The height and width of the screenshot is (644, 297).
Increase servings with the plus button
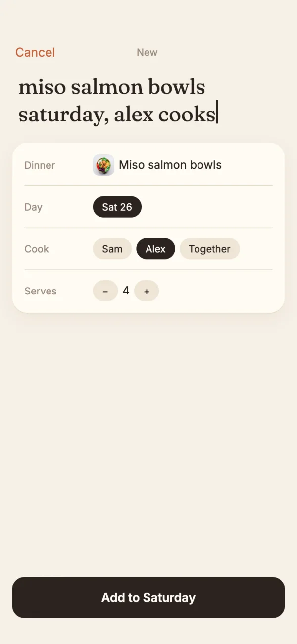click(x=147, y=291)
